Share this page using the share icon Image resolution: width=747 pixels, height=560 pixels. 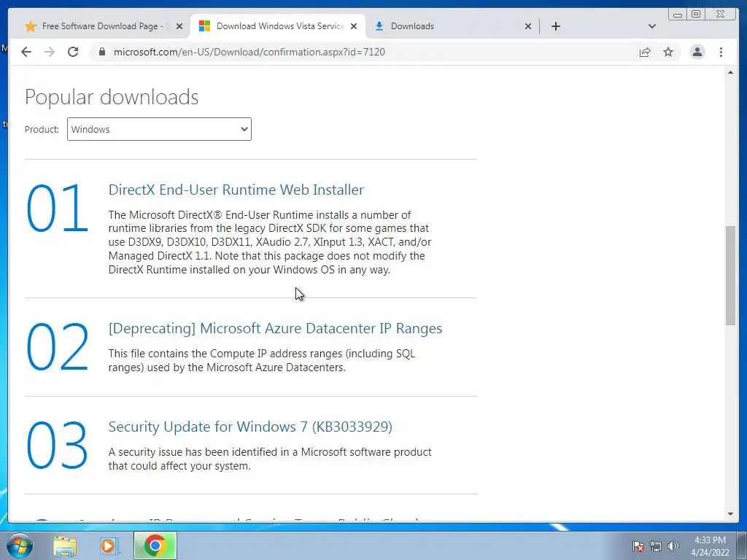point(645,52)
